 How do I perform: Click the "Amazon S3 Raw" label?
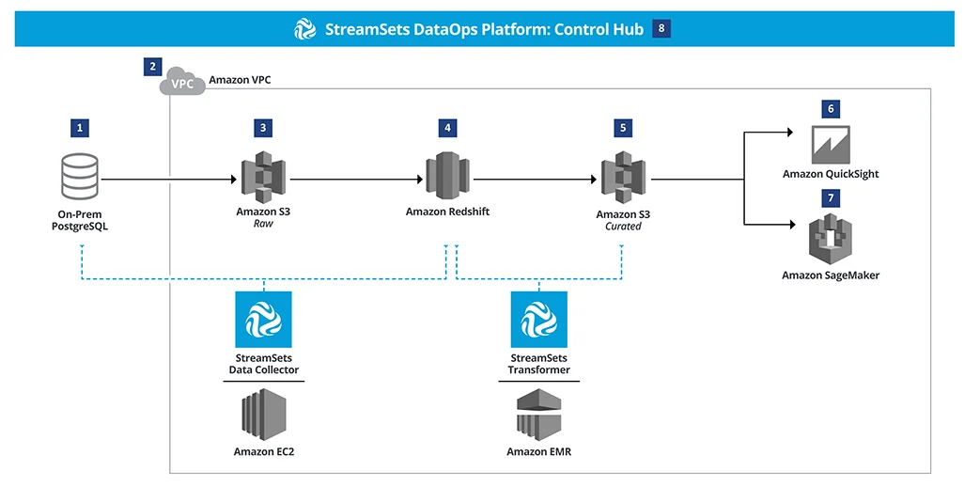[263, 217]
